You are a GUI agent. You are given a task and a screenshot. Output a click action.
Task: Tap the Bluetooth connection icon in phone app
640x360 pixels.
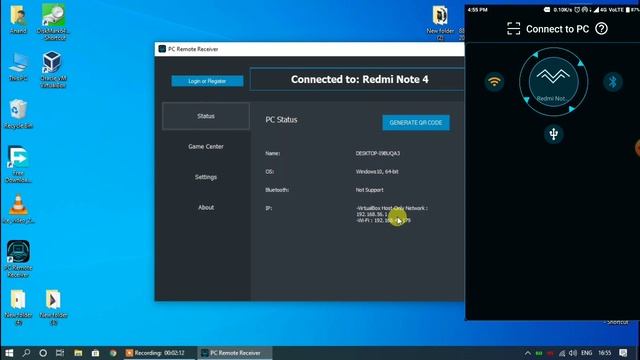coord(612,82)
